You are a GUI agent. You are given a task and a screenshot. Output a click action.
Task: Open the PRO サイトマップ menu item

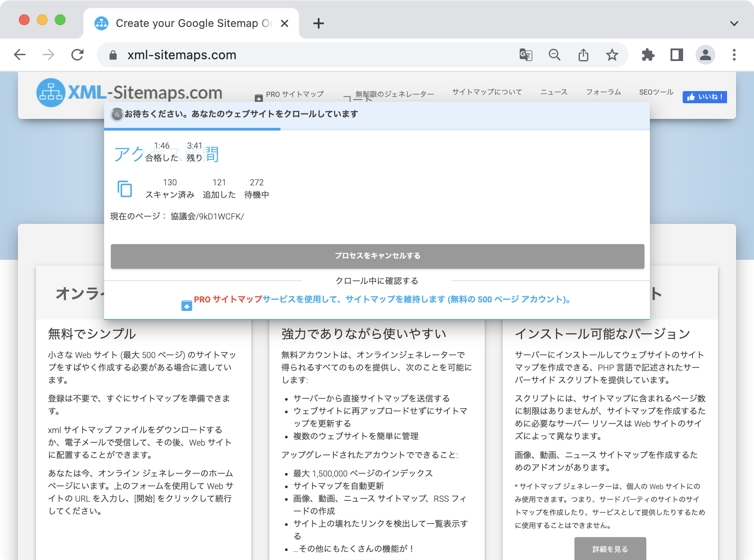coord(289,95)
